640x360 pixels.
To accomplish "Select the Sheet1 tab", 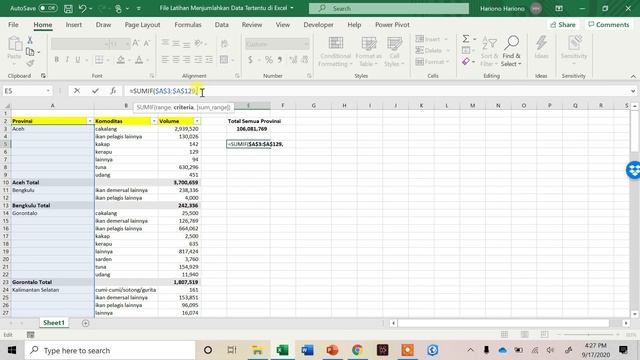I will (54, 322).
